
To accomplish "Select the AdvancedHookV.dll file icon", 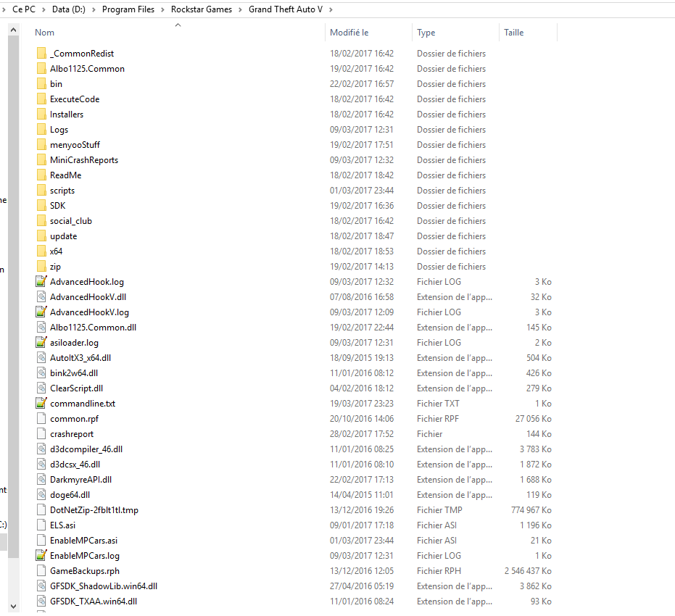I will click(41, 297).
